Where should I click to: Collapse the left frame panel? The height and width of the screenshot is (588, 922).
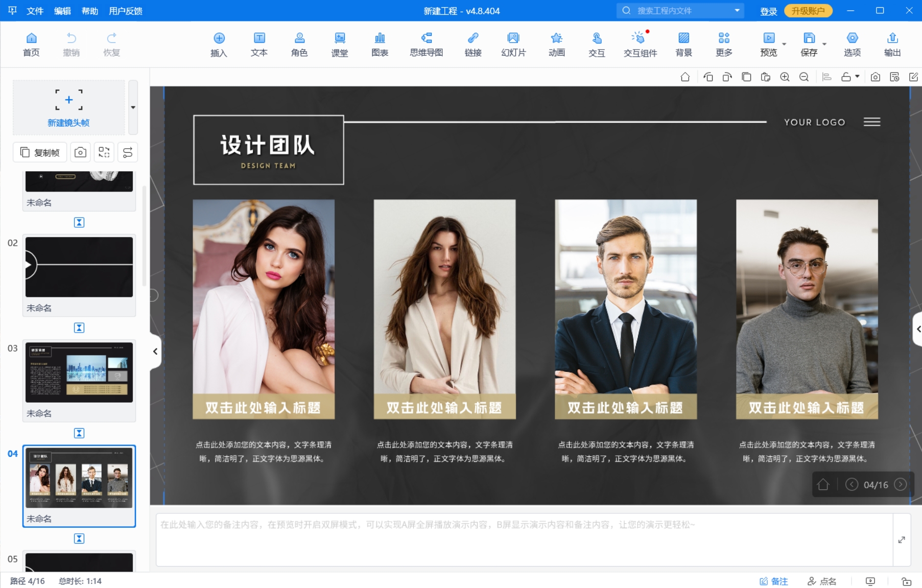pyautogui.click(x=155, y=351)
